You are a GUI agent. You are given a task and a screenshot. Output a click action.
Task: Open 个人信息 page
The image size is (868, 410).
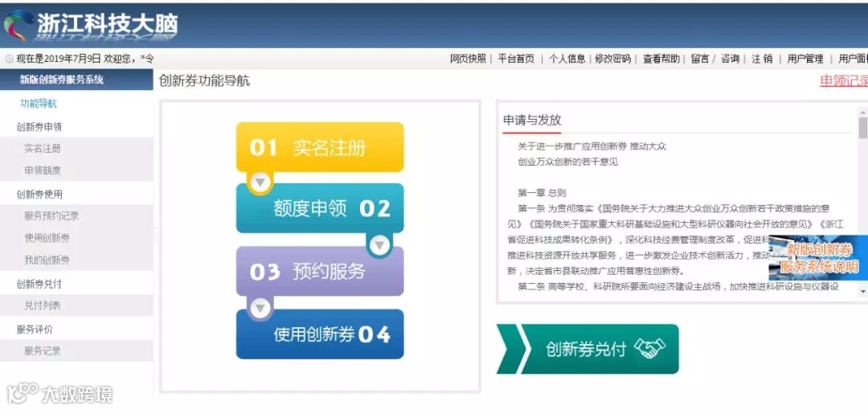(x=567, y=59)
